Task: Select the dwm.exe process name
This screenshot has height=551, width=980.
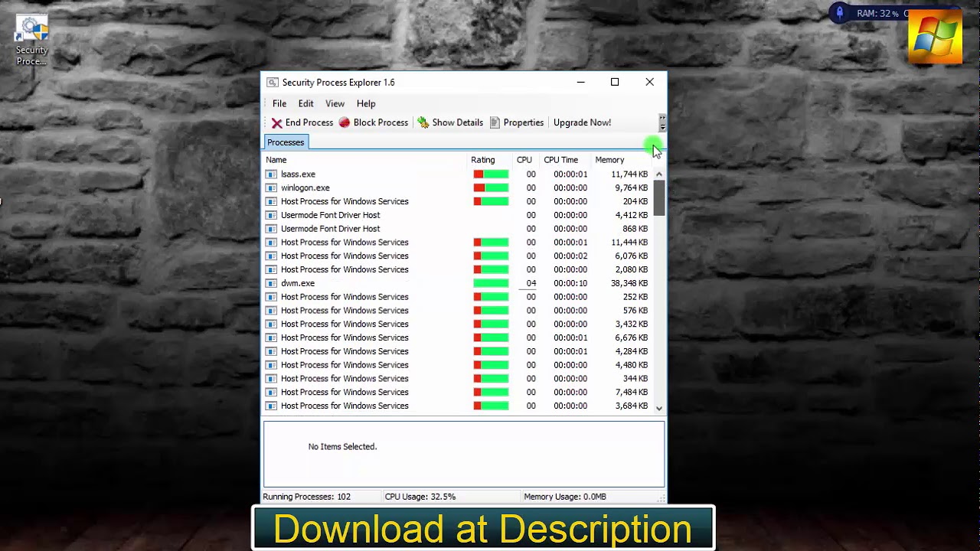Action: 298,283
